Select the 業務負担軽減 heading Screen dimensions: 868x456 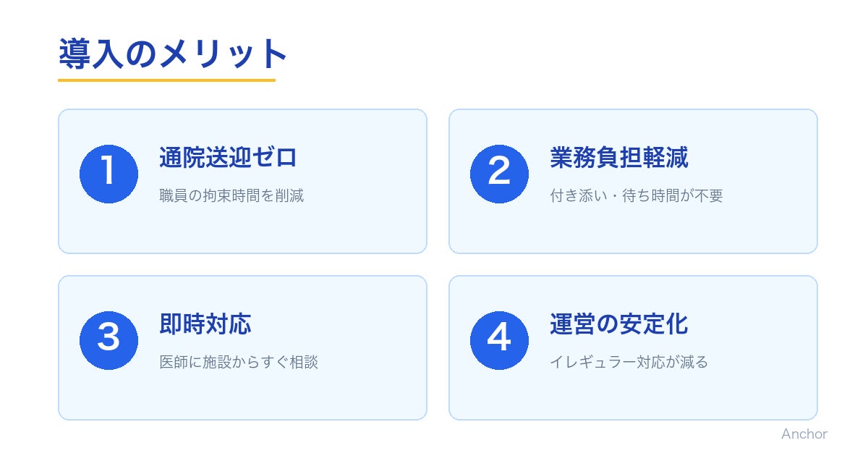618,158
